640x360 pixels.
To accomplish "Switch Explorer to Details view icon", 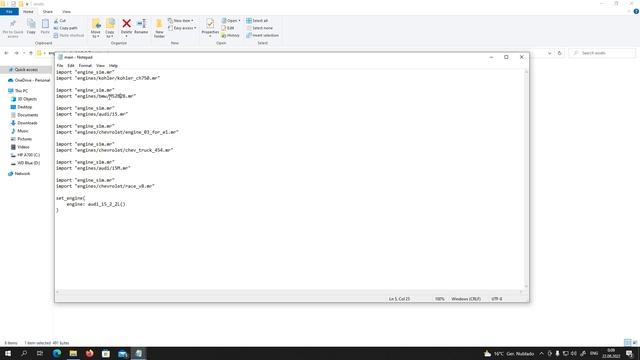I will [627, 342].
